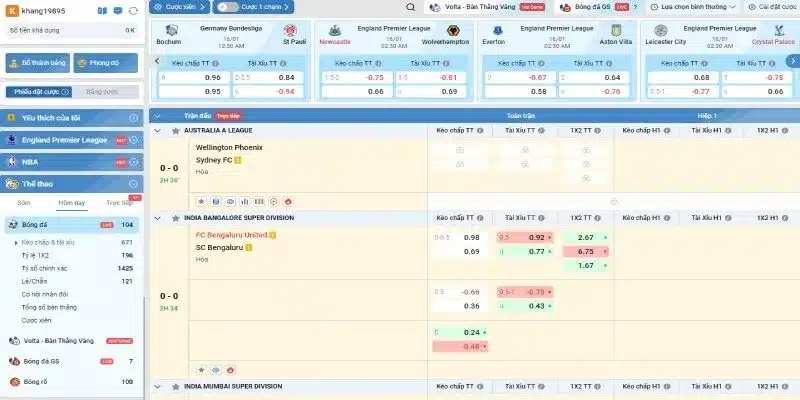Favorite the Australia A League star icon
The width and height of the screenshot is (800, 400).
pos(175,131)
